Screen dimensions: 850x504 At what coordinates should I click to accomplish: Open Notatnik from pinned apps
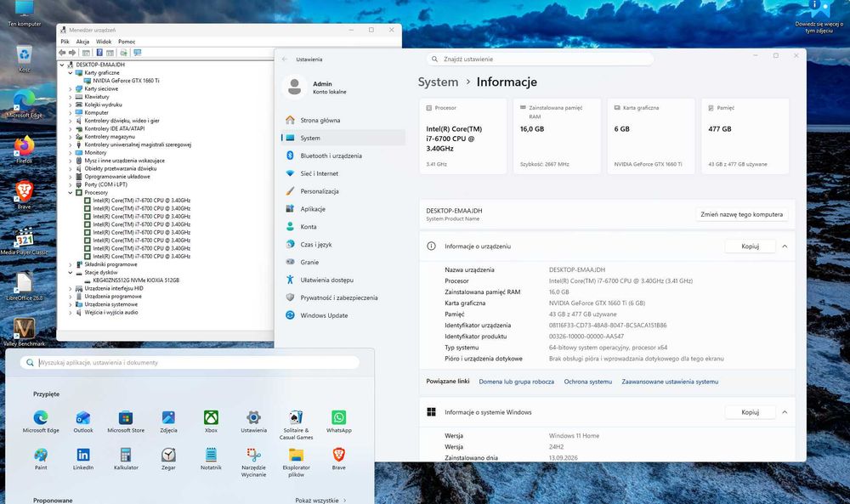(x=211, y=458)
